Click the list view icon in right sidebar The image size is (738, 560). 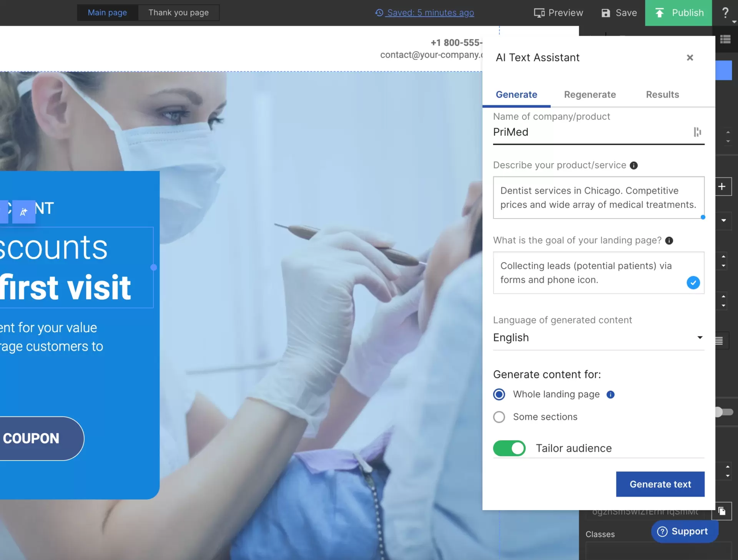(x=725, y=39)
